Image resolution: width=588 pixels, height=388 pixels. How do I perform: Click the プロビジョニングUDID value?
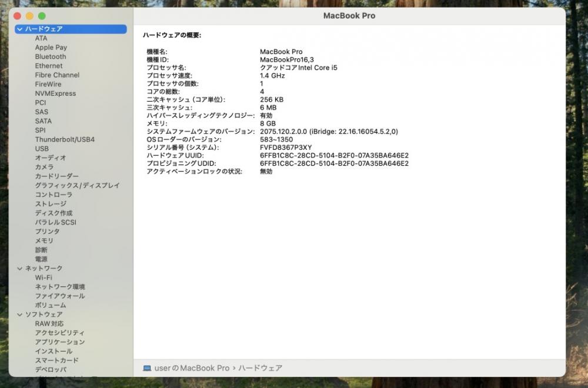(334, 163)
